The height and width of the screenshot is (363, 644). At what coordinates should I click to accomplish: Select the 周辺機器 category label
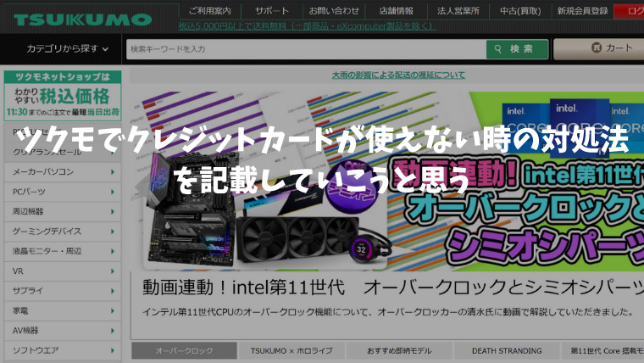point(27,211)
